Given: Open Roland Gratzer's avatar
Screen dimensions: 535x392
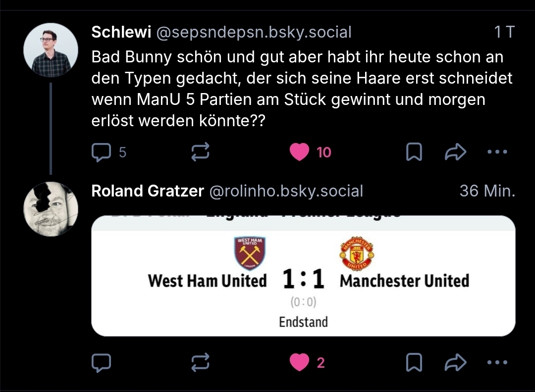Looking at the screenshot, I should click(51, 209).
